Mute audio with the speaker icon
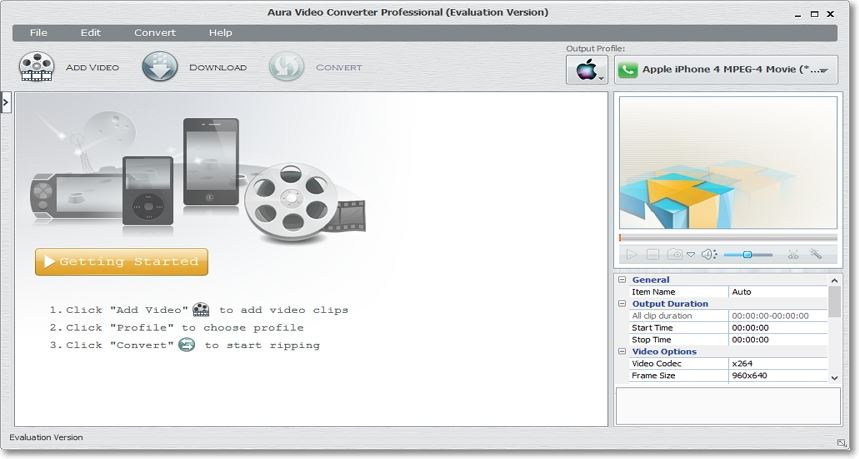The height and width of the screenshot is (459, 859). coord(708,255)
